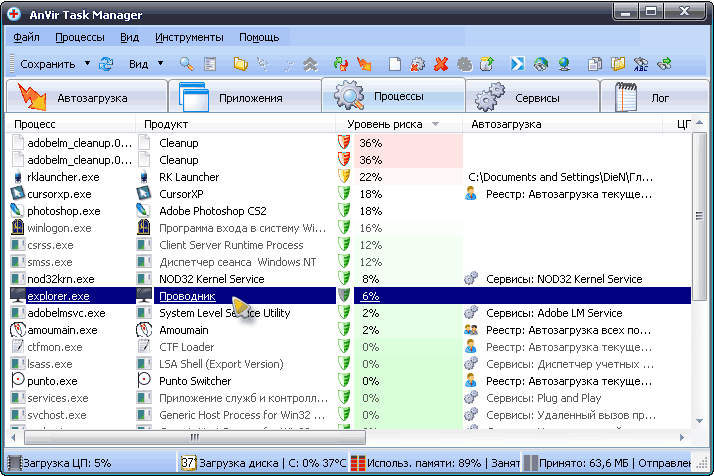Open the Процессы menu in the menu bar
The height and width of the screenshot is (476, 714).
(80, 37)
